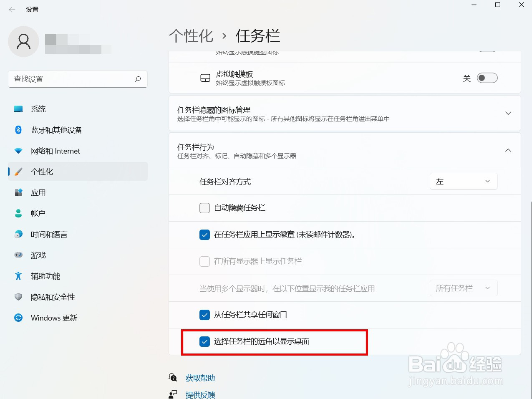This screenshot has height=399, width=532.
Task: Select 帐户 settings in sidebar
Action: [x=37, y=213]
